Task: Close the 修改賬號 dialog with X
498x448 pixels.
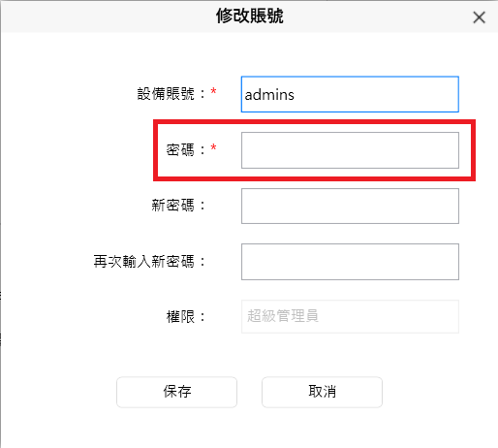Action: pos(479,17)
